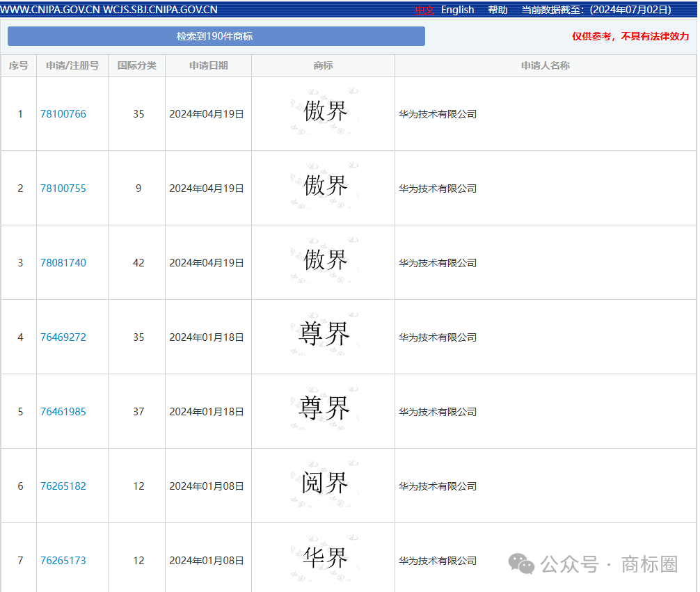700x592 pixels.
Task: Open the 帮助 help page
Action: [498, 10]
